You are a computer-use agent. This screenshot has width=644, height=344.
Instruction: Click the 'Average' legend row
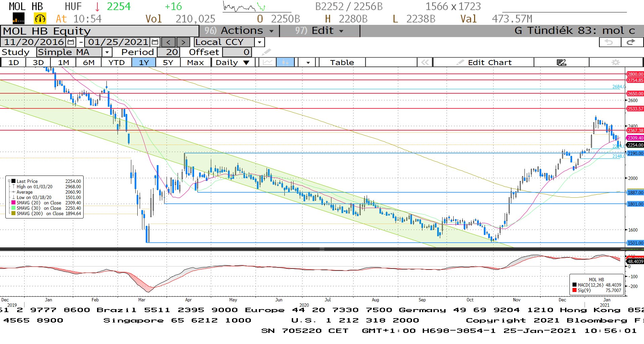coord(45,192)
